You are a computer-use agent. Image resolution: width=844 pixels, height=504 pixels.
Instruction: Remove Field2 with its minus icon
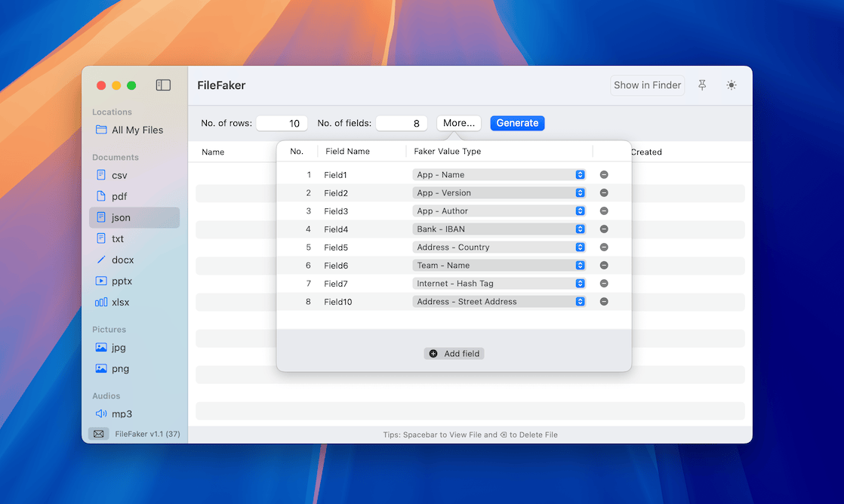click(x=604, y=192)
